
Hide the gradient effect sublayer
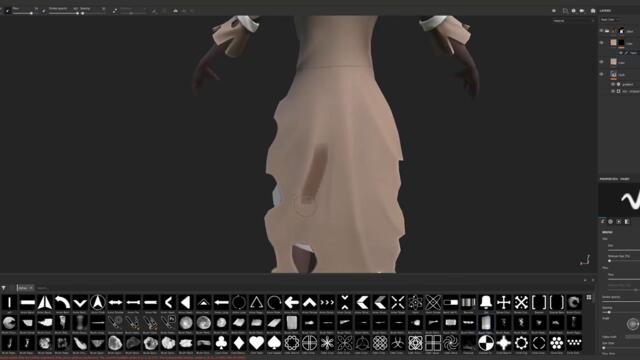[x=613, y=84]
